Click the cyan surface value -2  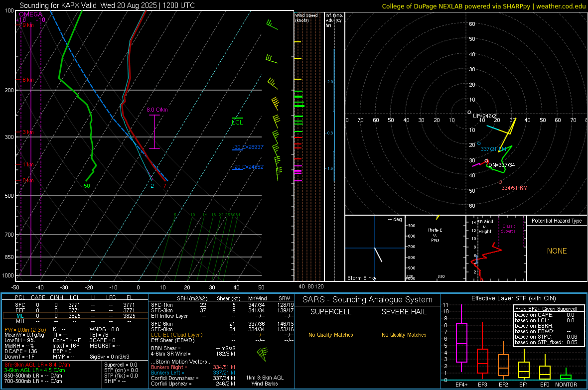(x=151, y=186)
